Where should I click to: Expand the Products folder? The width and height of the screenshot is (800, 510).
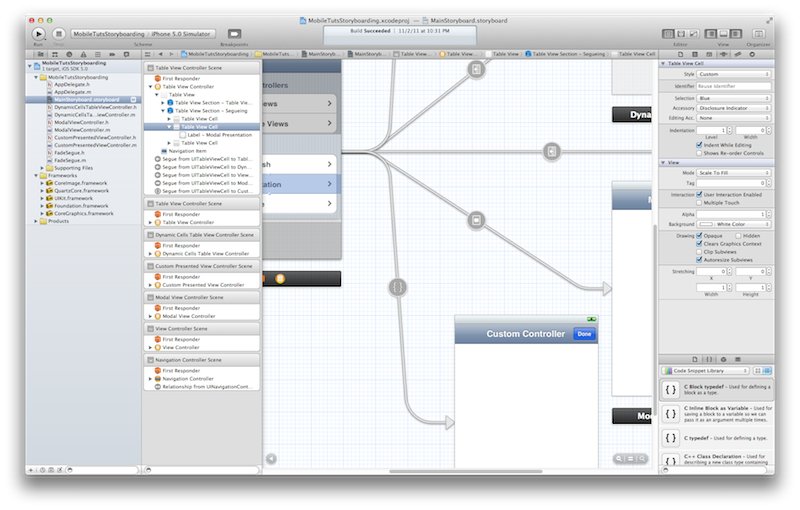click(x=36, y=221)
